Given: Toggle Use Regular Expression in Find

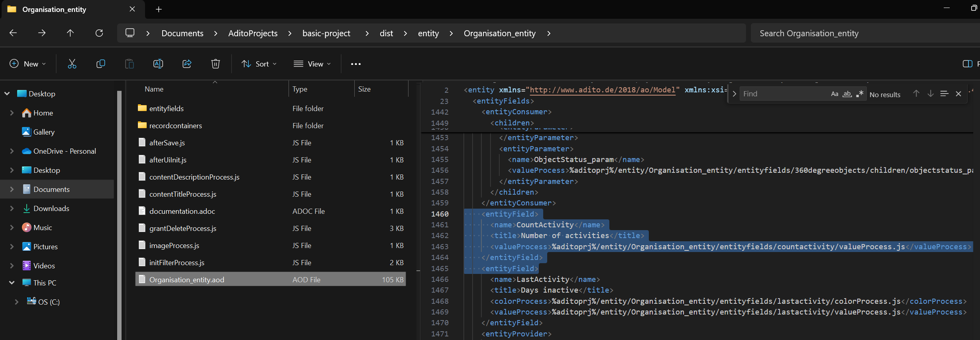Looking at the screenshot, I should pos(860,94).
